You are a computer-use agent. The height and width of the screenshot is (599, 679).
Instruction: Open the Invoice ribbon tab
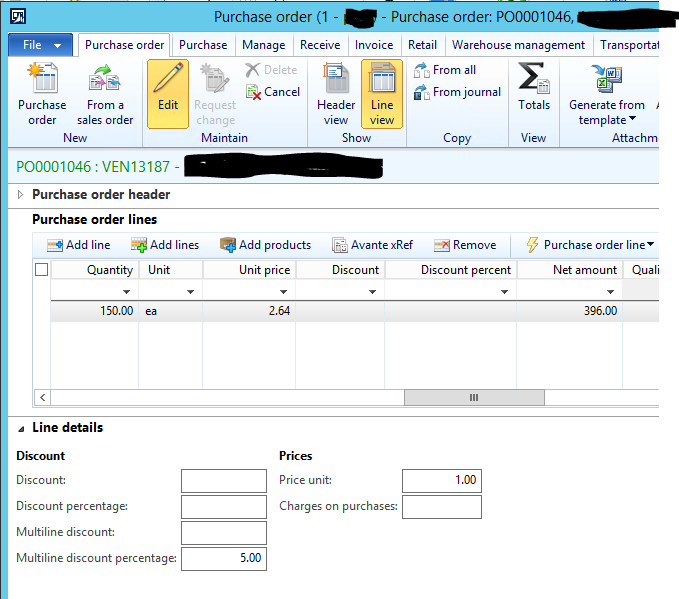374,45
